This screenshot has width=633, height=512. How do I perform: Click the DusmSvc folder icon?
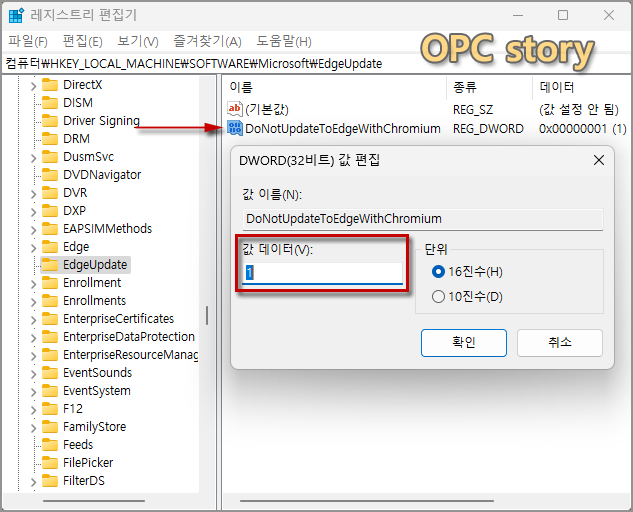(50, 157)
